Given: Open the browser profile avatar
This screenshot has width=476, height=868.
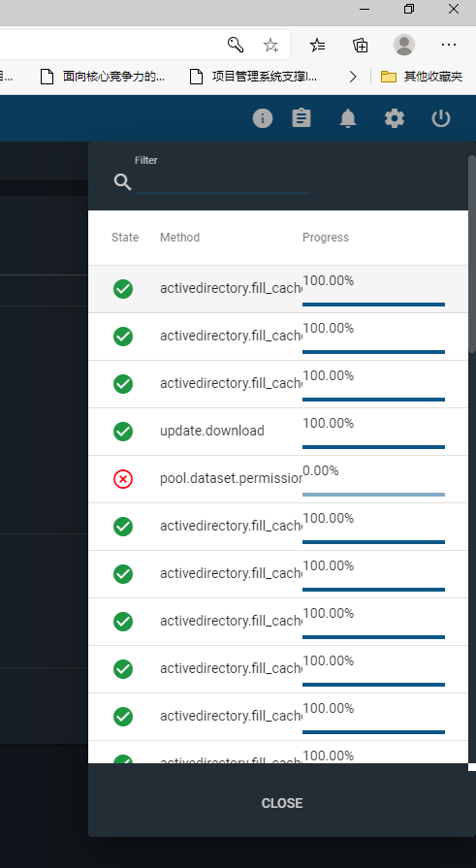Looking at the screenshot, I should 404,45.
